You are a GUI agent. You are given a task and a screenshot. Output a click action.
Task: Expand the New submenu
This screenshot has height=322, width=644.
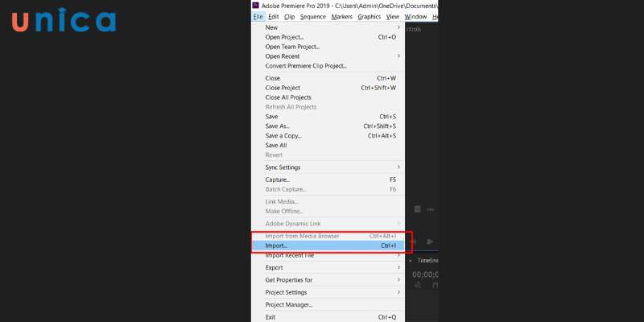click(x=328, y=27)
